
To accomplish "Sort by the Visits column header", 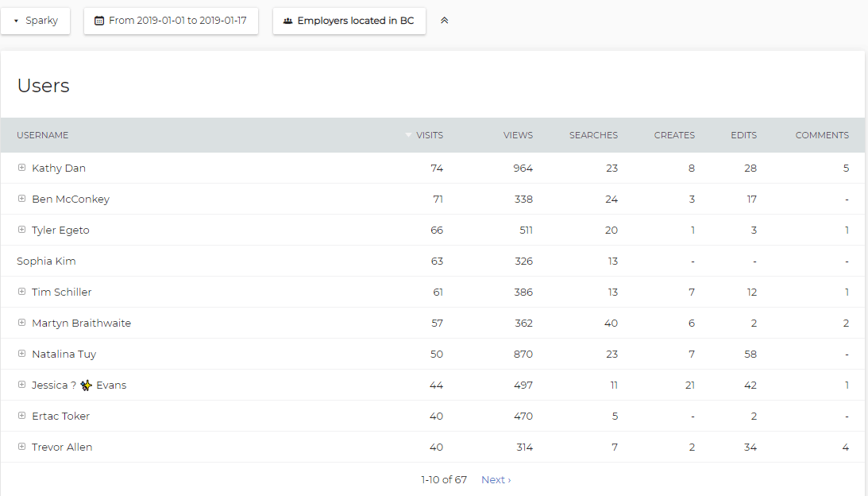I will pyautogui.click(x=430, y=135).
